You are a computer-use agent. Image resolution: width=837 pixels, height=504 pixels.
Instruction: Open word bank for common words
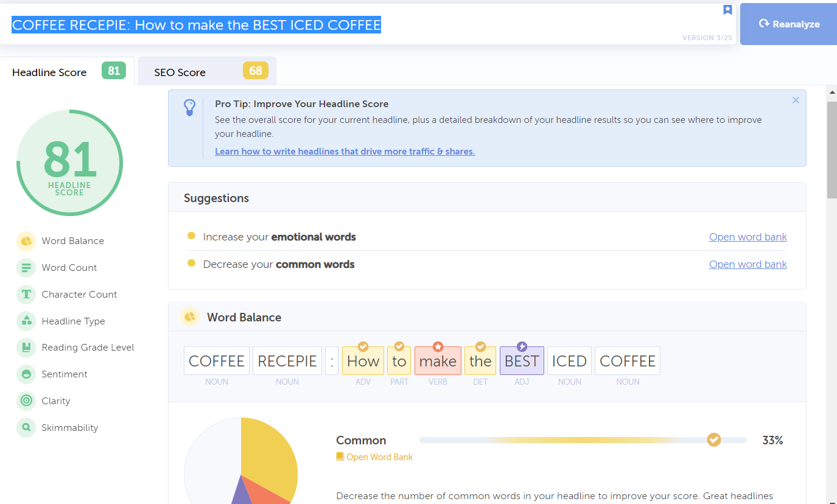pyautogui.click(x=748, y=264)
